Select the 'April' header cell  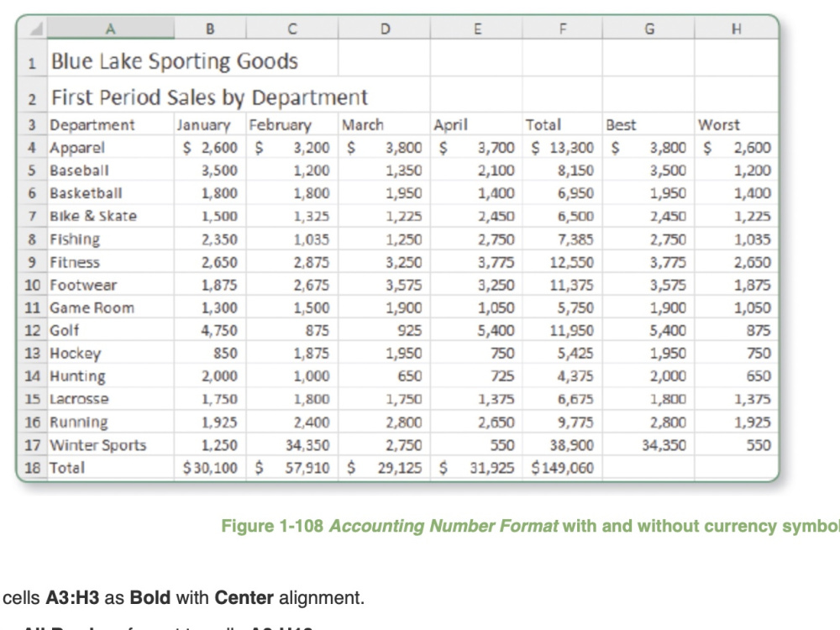[x=476, y=124]
